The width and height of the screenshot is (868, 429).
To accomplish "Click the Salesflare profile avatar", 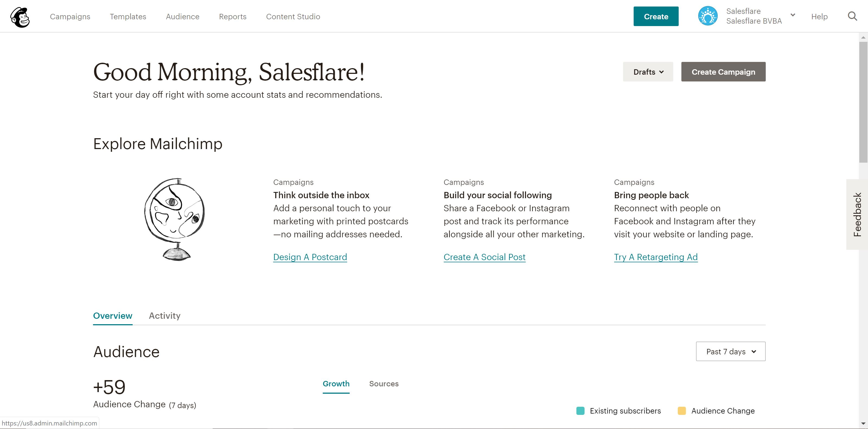I will (x=708, y=16).
